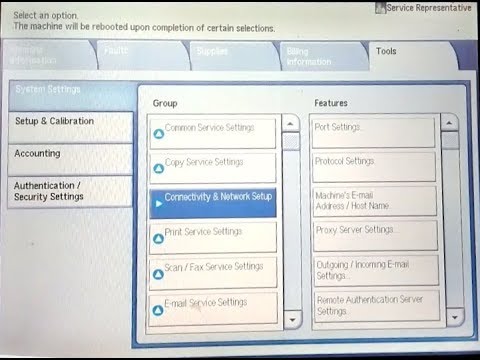Click Features list scroll up arrow
Image resolution: width=480 pixels, height=360 pixels.
click(x=449, y=123)
